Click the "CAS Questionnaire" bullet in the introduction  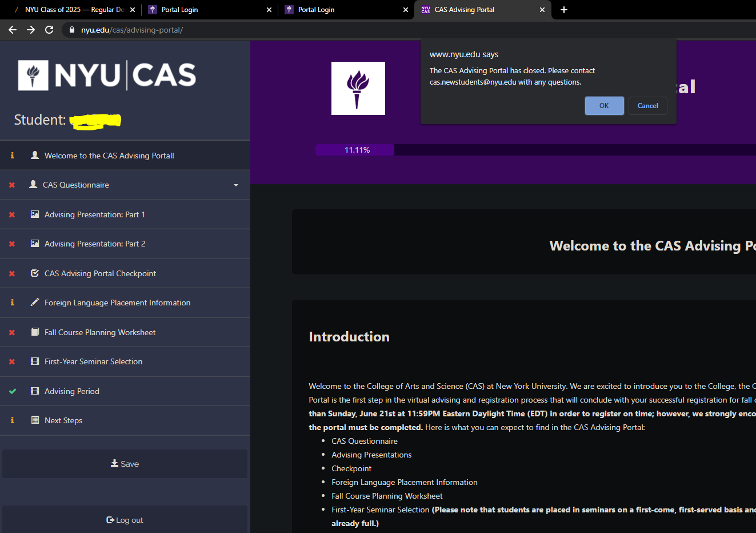click(365, 441)
